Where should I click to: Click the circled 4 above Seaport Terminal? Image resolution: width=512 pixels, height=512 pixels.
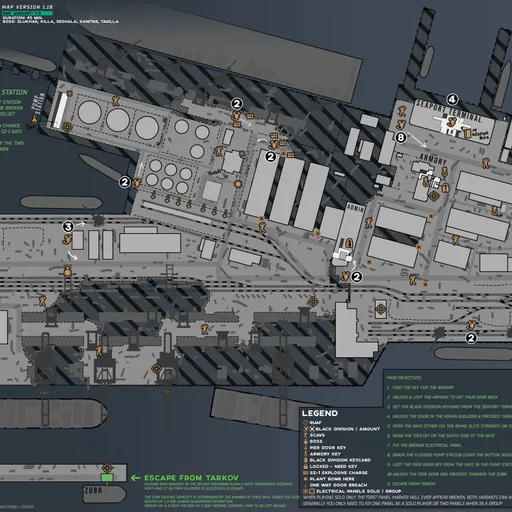pos(452,99)
